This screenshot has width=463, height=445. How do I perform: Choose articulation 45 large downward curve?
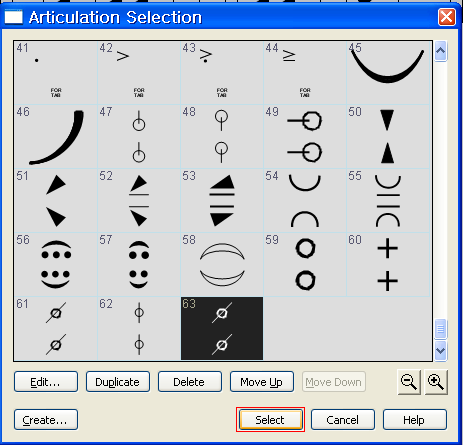tap(388, 73)
